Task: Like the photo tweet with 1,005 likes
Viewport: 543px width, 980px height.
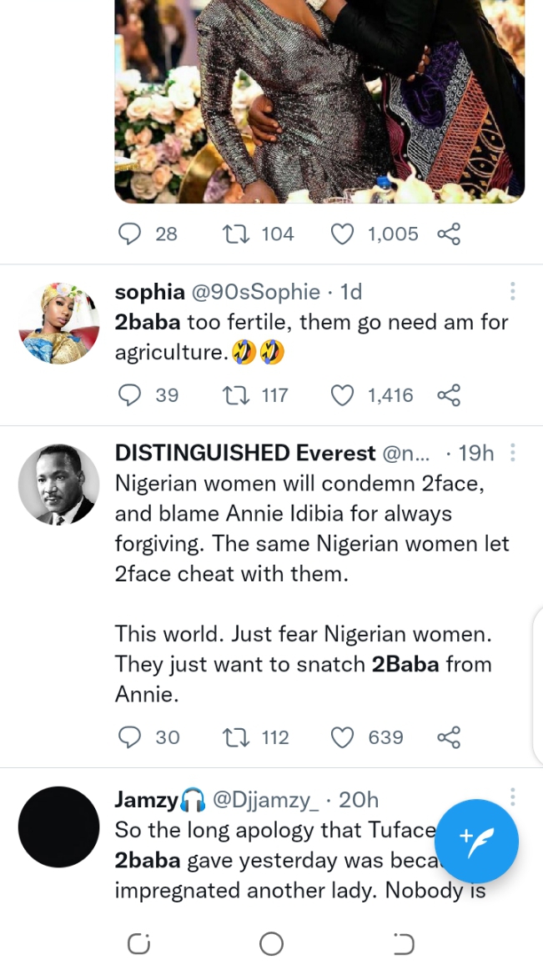Action: (x=342, y=234)
